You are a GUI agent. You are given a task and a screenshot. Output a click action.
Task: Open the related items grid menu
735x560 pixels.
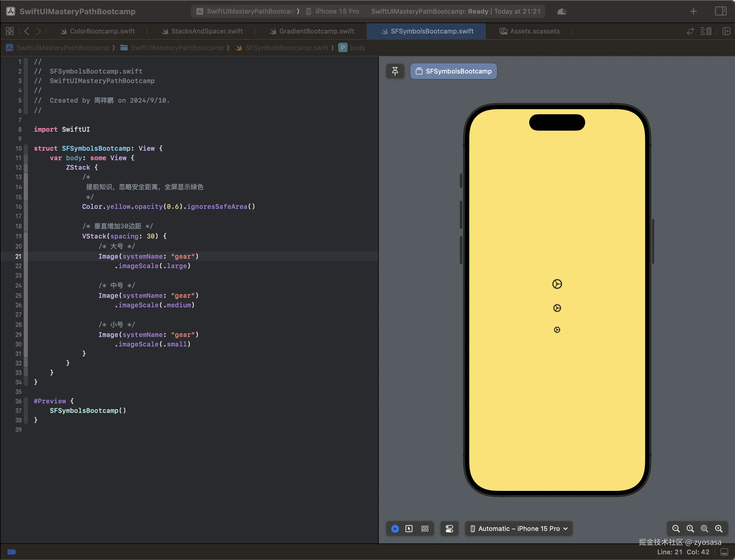tap(10, 31)
